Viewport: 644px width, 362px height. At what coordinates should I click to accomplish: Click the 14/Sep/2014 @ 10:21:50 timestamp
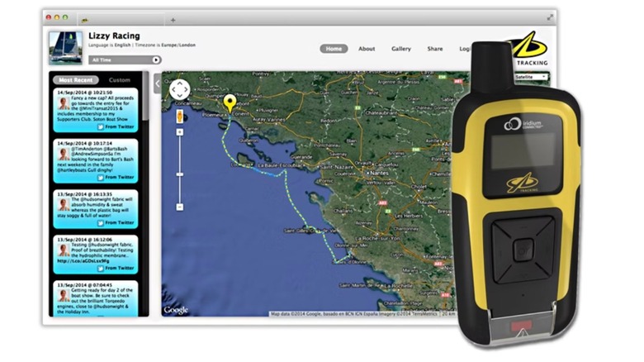(x=84, y=93)
